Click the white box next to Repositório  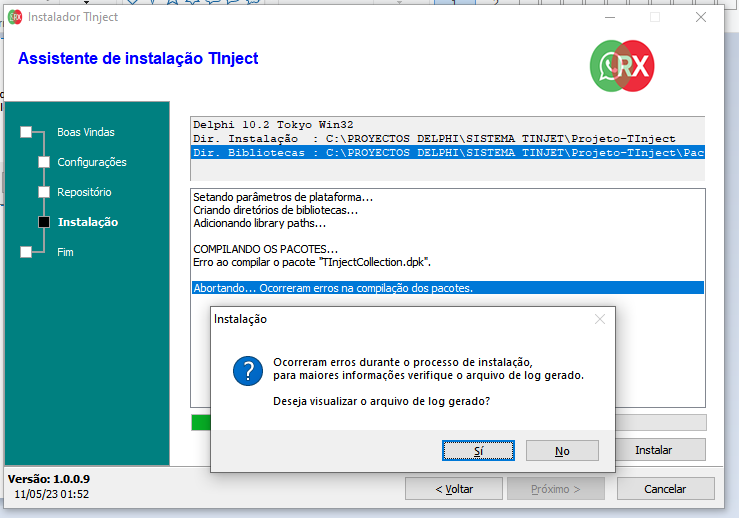coord(44,192)
